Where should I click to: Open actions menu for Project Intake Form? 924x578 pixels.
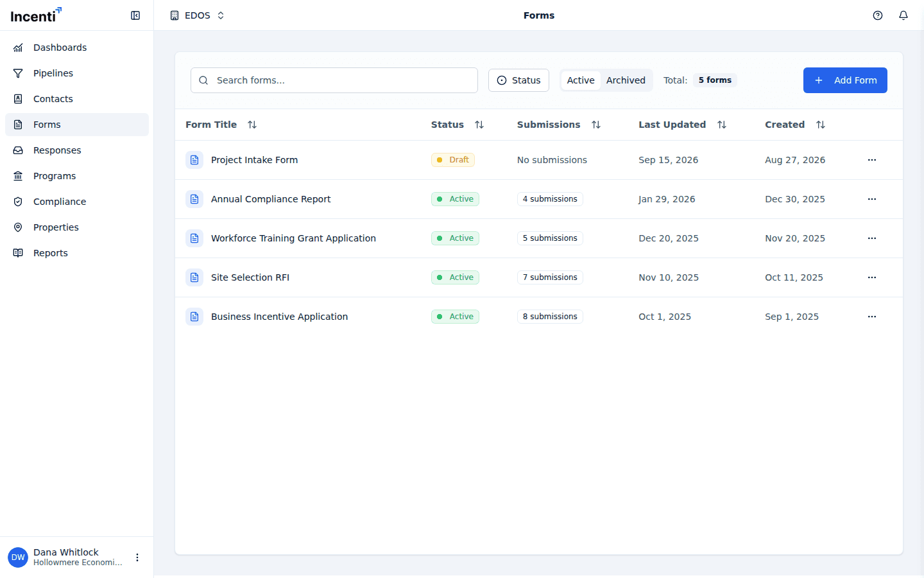coord(872,160)
